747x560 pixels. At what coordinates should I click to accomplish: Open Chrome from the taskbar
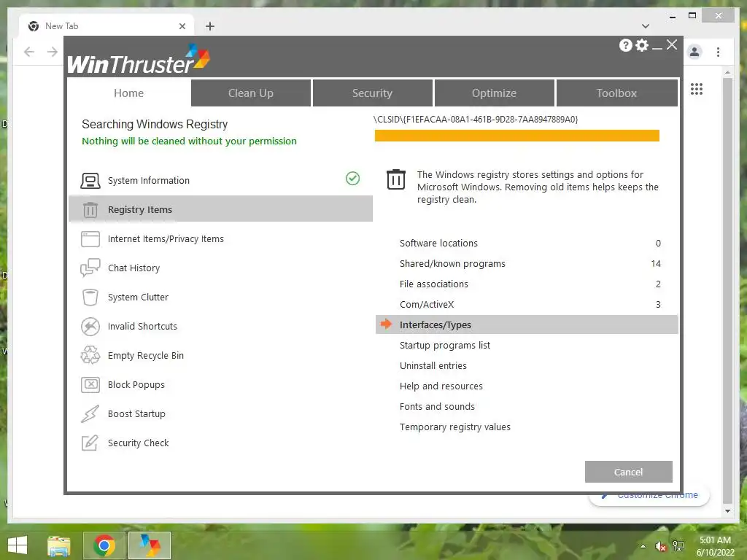pos(104,545)
